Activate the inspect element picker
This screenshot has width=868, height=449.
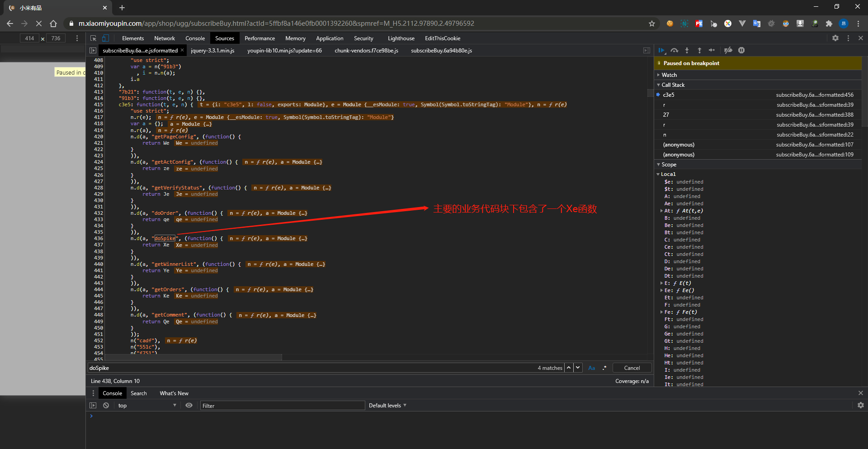[x=93, y=38]
